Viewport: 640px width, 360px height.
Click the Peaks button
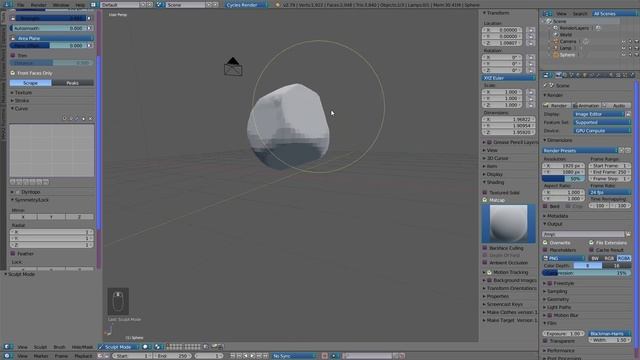tap(73, 83)
